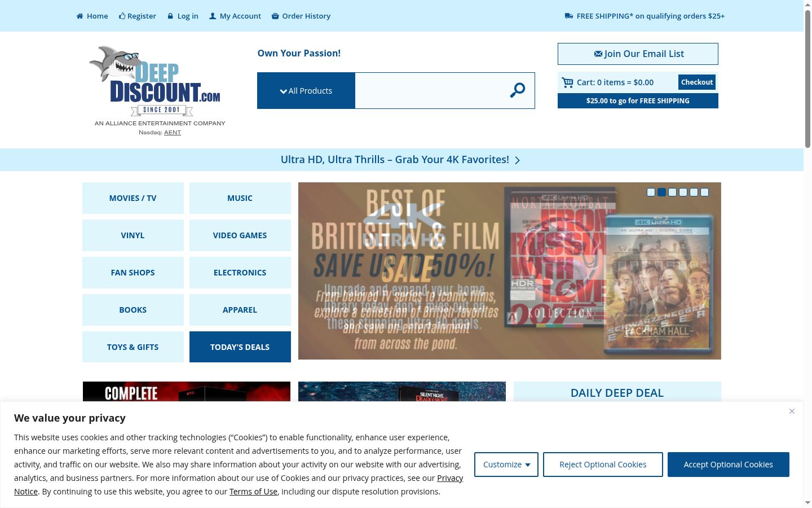812x508 pixels.
Task: Click in the product search input field
Action: click(x=429, y=90)
